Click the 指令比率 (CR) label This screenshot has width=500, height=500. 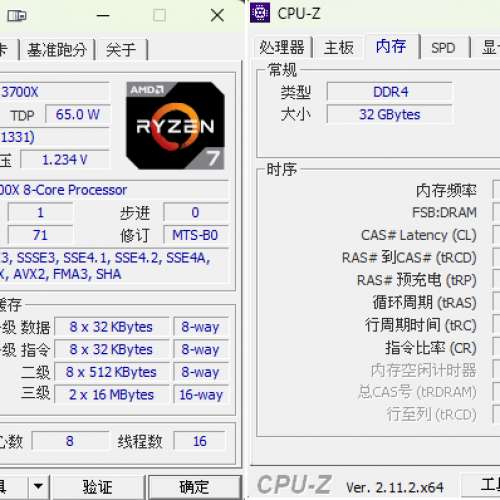431,348
